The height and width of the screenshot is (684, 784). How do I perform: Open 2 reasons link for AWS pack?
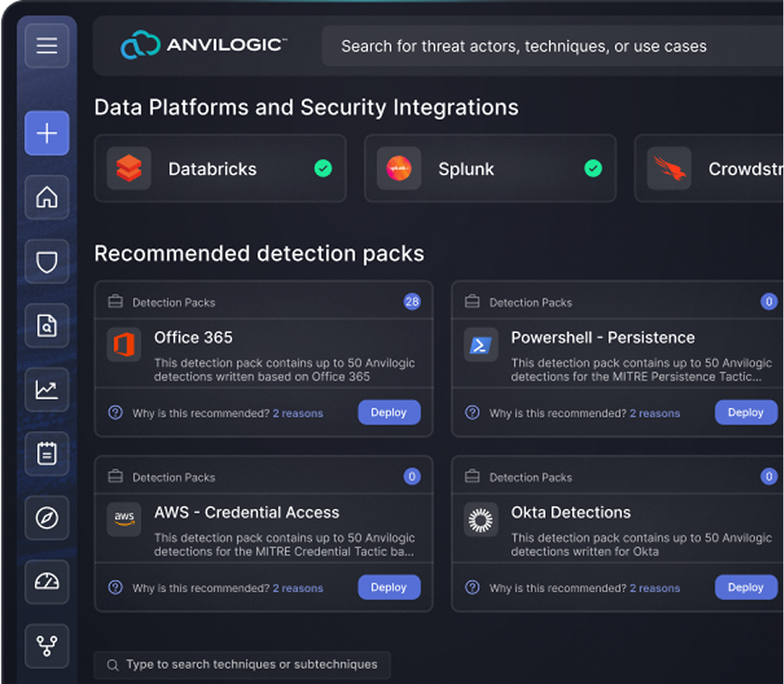pos(298,588)
